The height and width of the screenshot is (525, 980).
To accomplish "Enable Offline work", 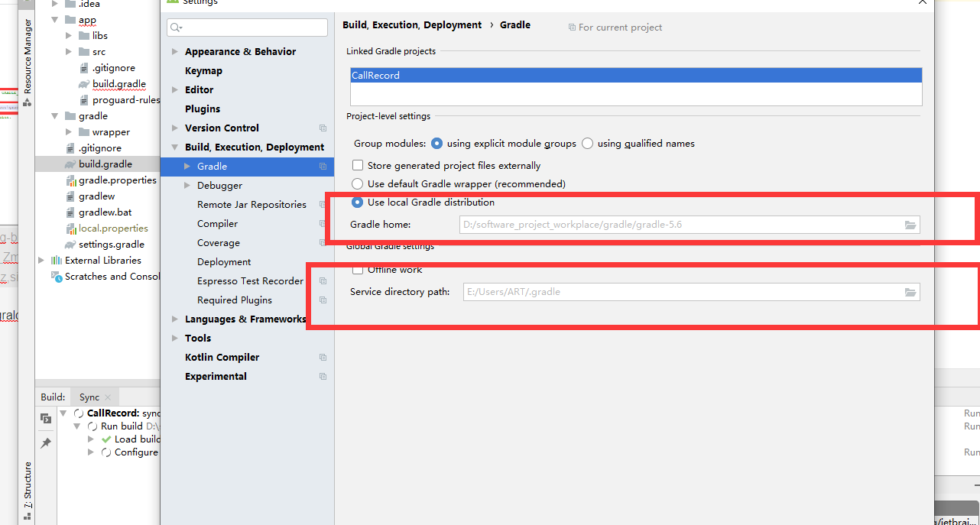I will (357, 269).
